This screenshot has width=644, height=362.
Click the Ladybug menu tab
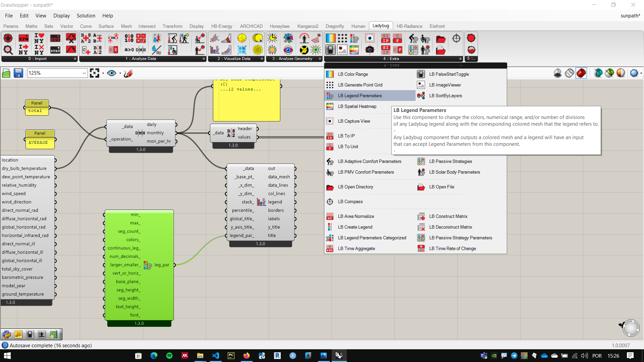coord(380,26)
